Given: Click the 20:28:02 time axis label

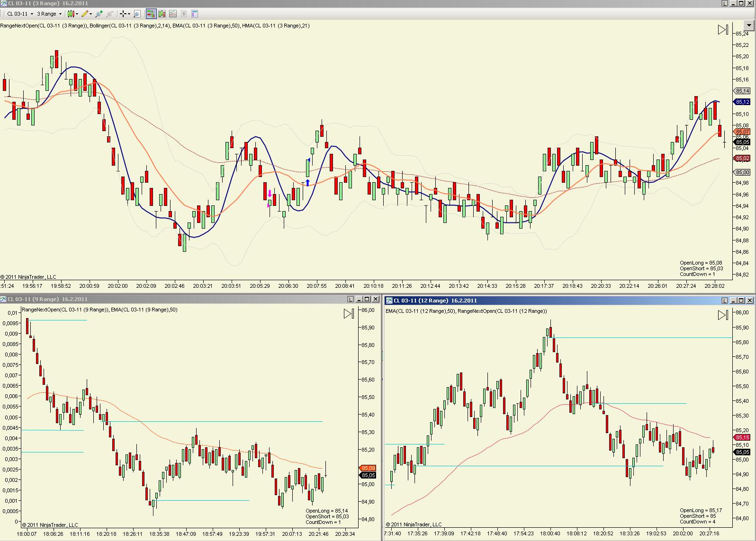Looking at the screenshot, I should (x=714, y=286).
